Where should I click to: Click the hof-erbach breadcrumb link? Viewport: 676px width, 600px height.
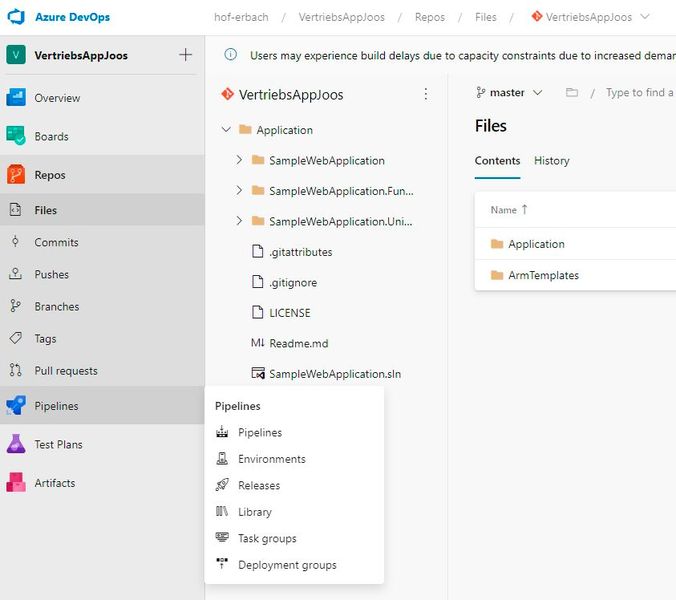[x=241, y=17]
